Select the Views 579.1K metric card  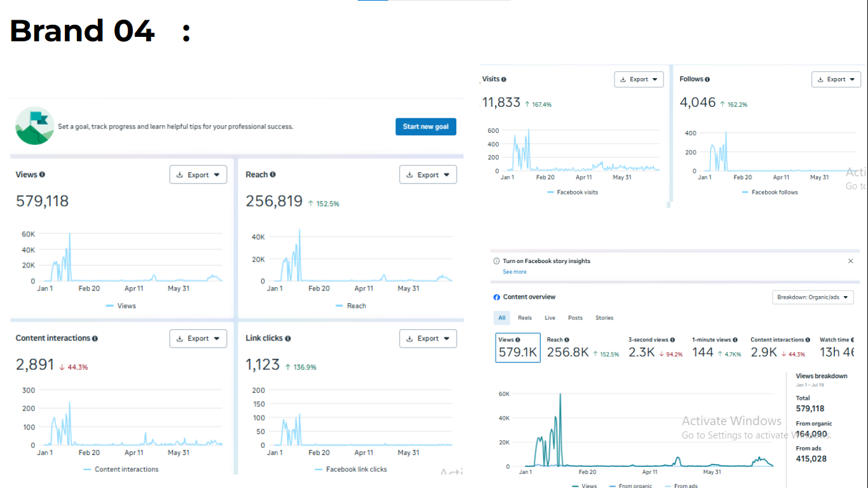click(518, 348)
